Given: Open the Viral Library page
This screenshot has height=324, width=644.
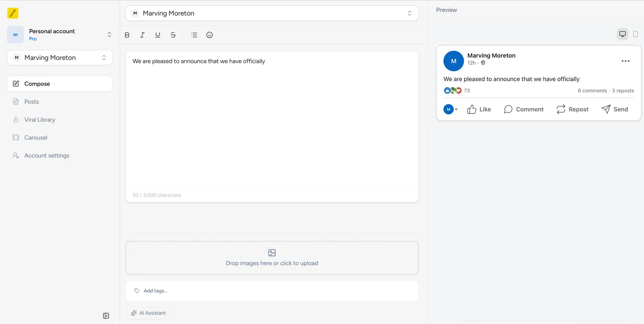Looking at the screenshot, I should [39, 120].
